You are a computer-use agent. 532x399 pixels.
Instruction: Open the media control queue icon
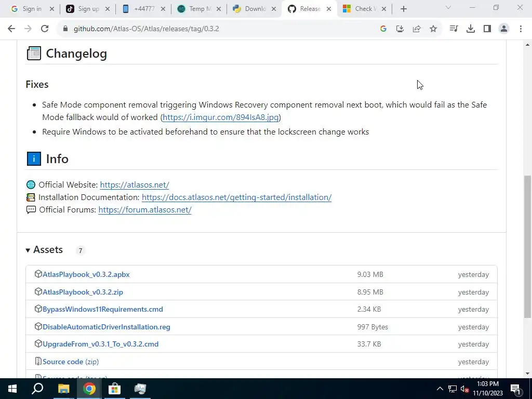(x=454, y=29)
